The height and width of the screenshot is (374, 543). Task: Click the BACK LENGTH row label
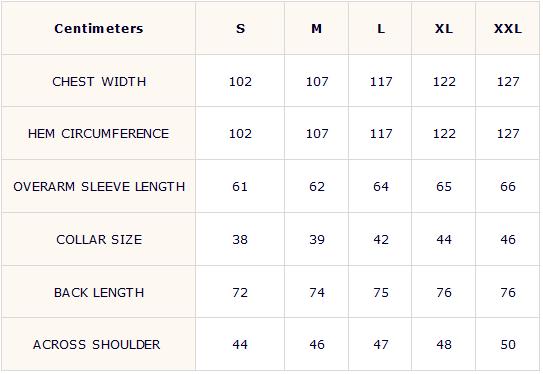point(99,293)
